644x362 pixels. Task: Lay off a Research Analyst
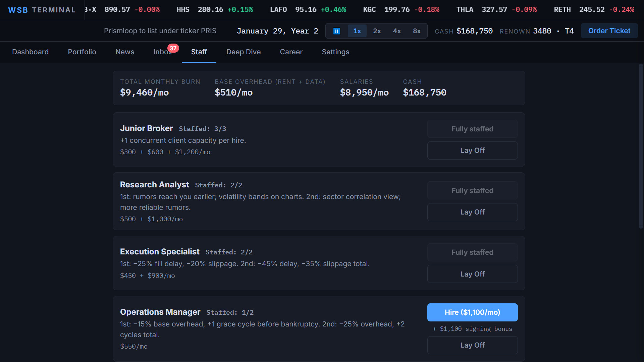point(472,212)
